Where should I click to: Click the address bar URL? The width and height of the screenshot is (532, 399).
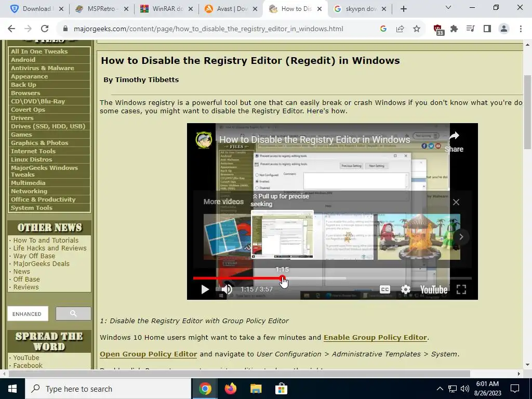208,29
